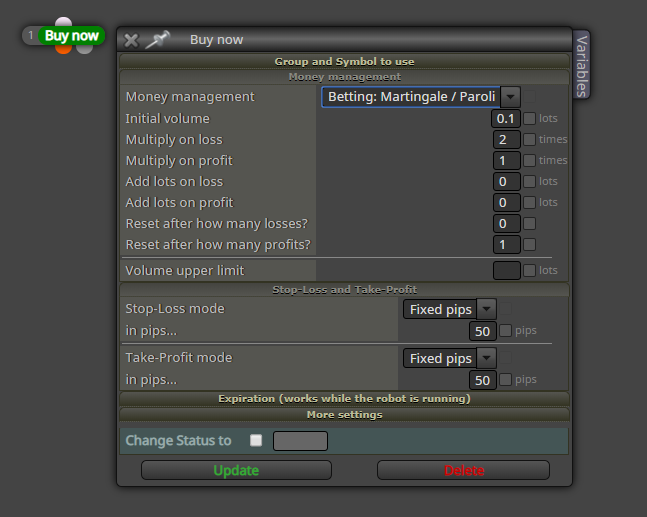647x517 pixels.
Task: Click the Reset after how many losses field
Action: pyautogui.click(x=507, y=224)
